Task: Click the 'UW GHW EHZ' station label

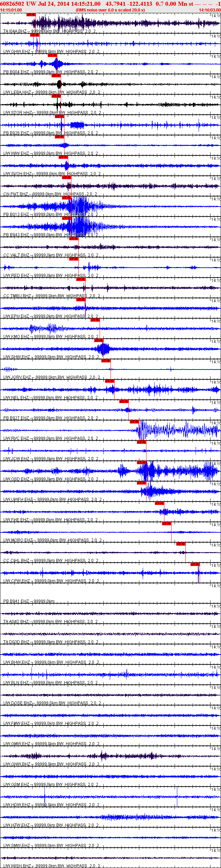Action: [17, 52]
